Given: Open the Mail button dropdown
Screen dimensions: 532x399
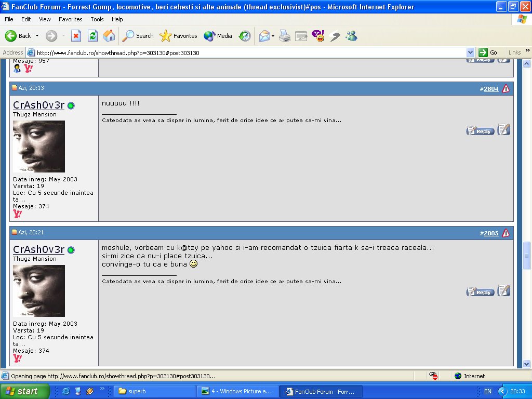Looking at the screenshot, I should point(273,36).
